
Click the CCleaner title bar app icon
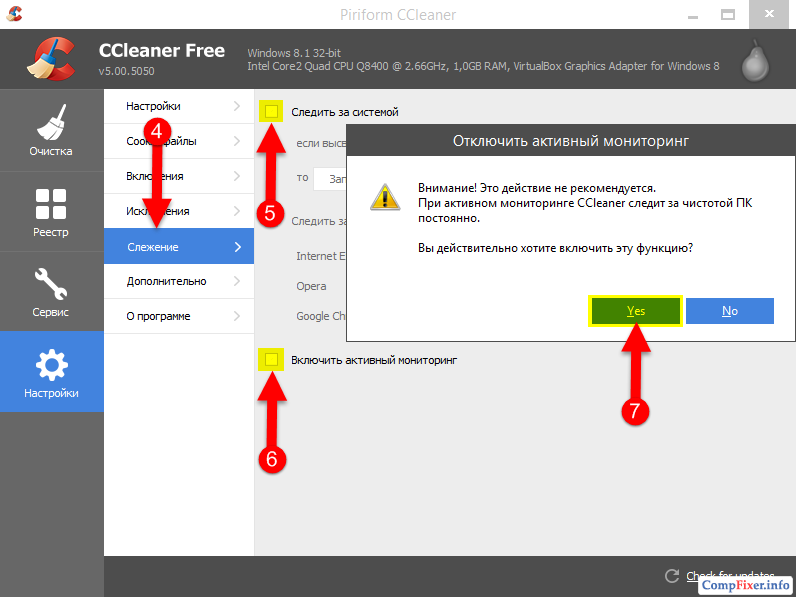15,14
